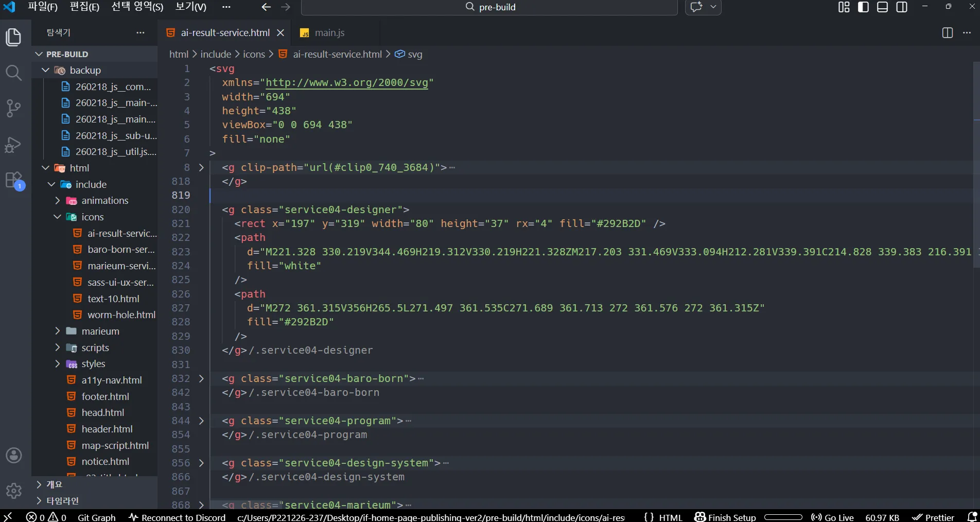Click the include breadcrumb segment
Viewport: 980px width, 522px height.
pyautogui.click(x=216, y=54)
